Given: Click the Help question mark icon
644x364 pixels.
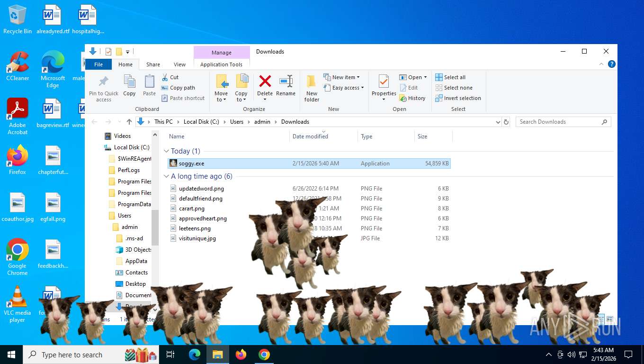Looking at the screenshot, I should [612, 64].
